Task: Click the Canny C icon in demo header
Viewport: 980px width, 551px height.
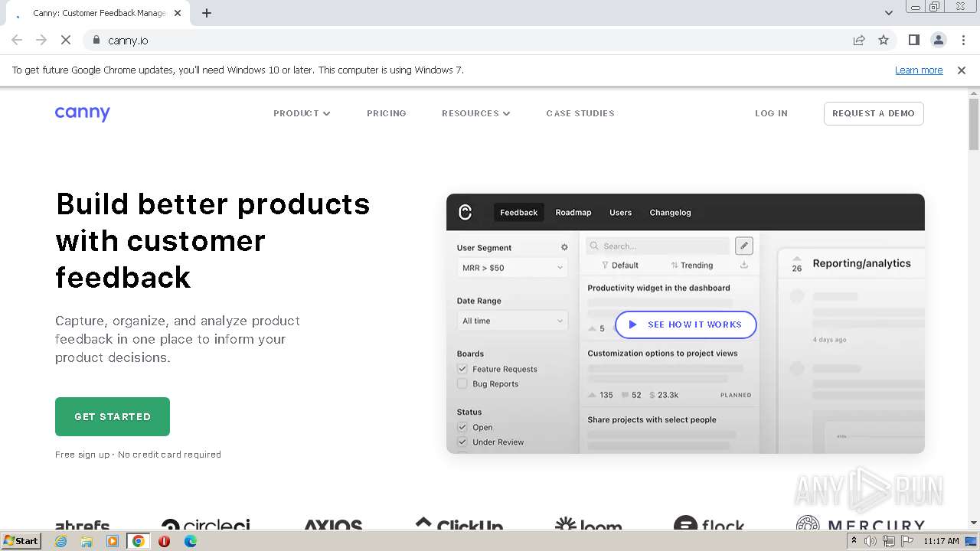Action: (x=465, y=213)
